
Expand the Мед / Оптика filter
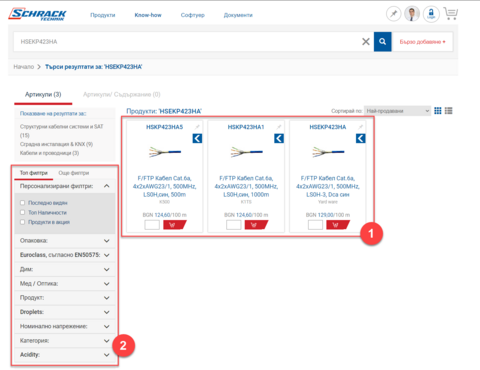pos(65,284)
